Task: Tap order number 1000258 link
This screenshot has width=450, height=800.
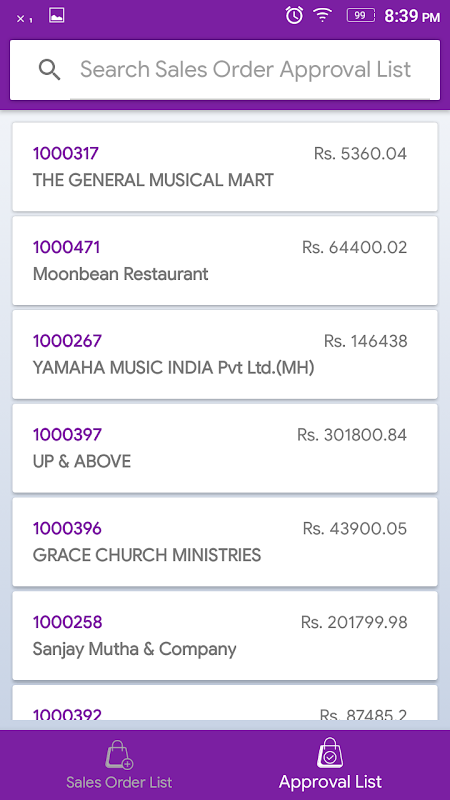Action: 67,622
